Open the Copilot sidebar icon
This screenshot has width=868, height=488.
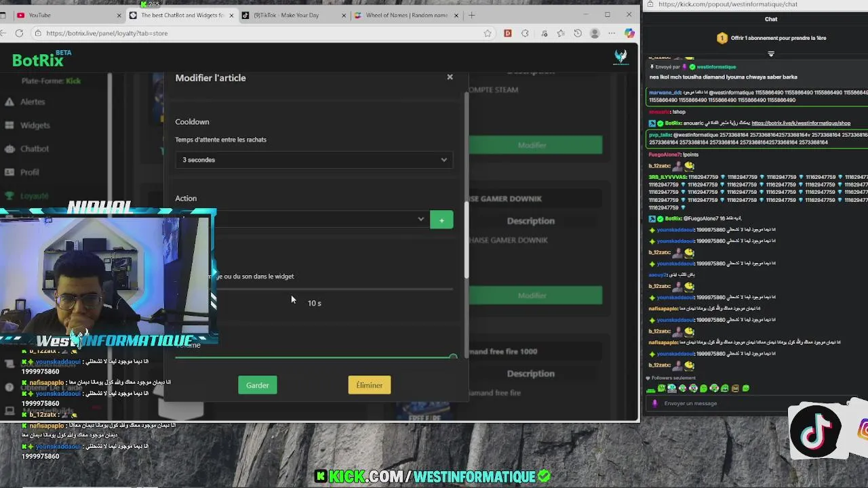point(629,33)
